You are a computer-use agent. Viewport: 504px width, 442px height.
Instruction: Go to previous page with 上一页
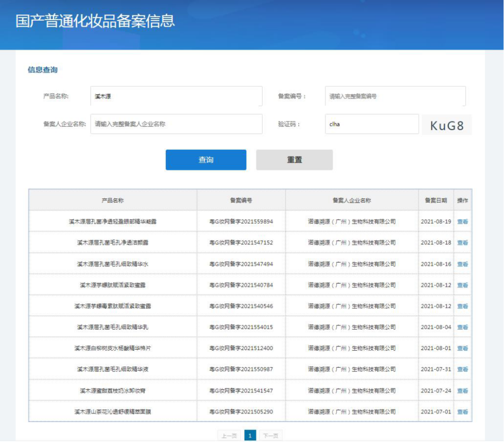229,435
